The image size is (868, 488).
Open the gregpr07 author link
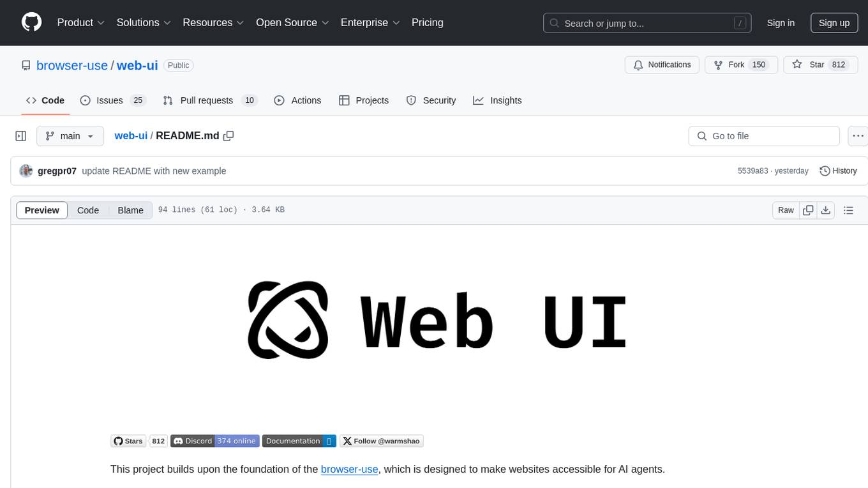57,171
